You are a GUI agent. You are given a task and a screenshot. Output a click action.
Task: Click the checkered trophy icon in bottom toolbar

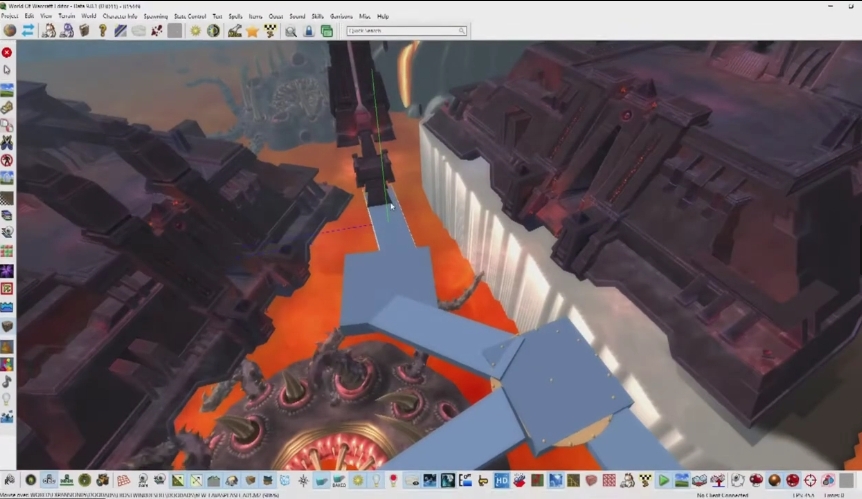pos(645,481)
